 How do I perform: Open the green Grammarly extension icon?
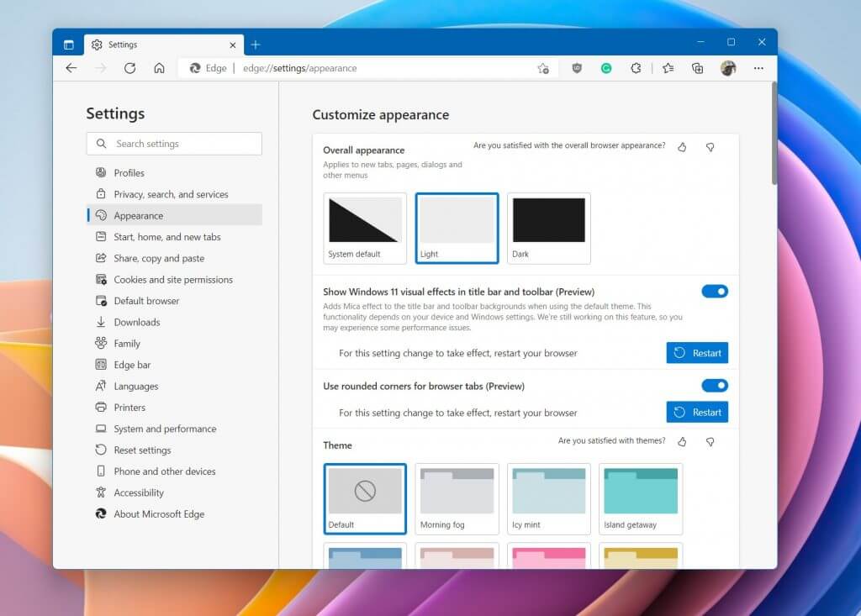pyautogui.click(x=606, y=68)
